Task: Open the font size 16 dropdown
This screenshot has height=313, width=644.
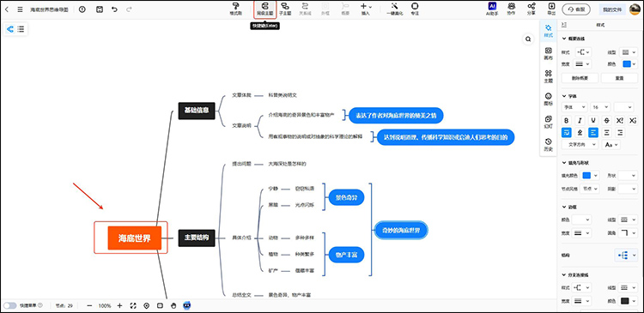Action: click(600, 107)
